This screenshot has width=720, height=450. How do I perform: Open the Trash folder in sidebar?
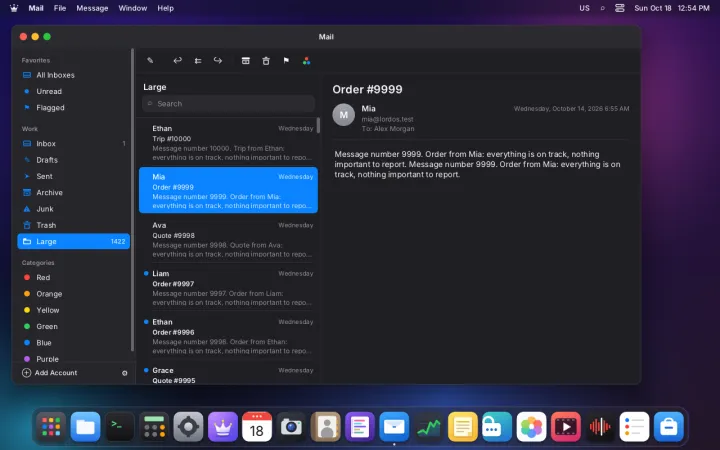(x=73, y=225)
